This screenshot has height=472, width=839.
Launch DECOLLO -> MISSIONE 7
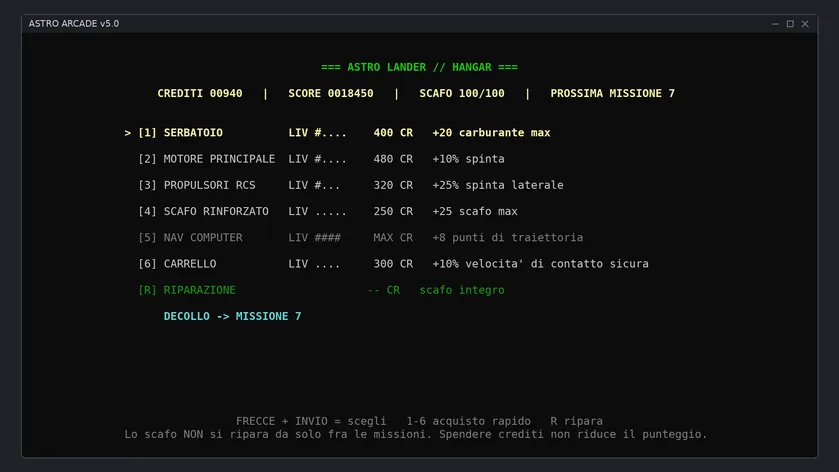pos(232,316)
